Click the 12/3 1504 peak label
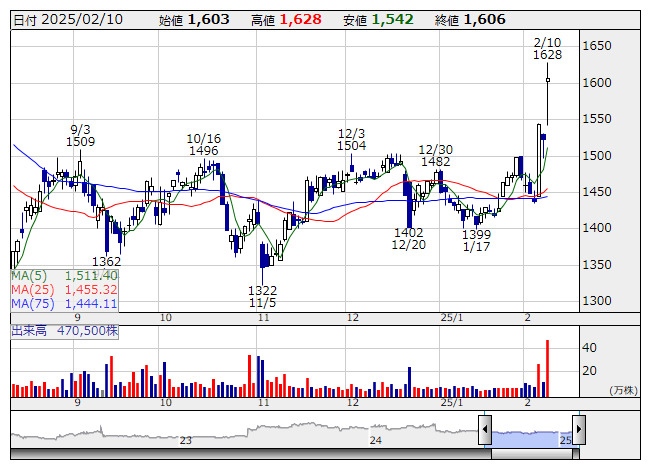The image size is (653, 470). (351, 139)
